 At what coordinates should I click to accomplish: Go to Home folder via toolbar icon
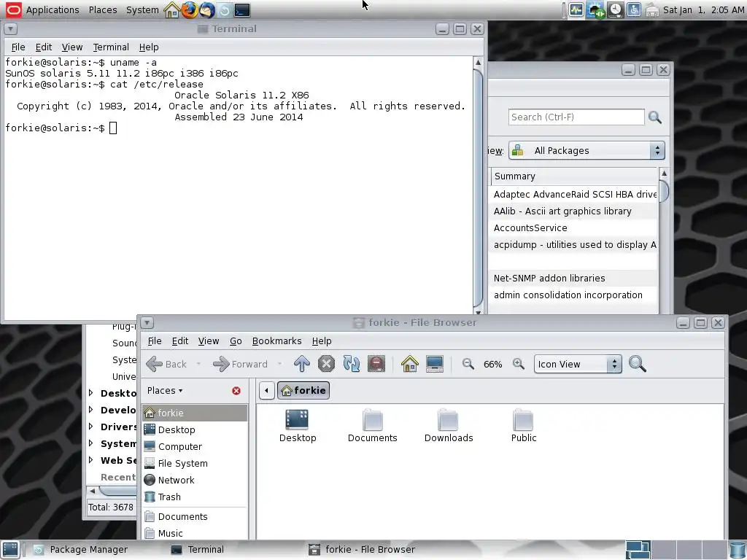click(x=410, y=364)
